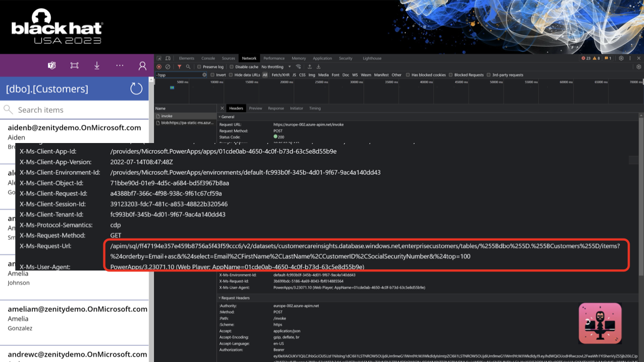Switch to the Performance tab
Image resolution: width=644 pixels, height=362 pixels.
coord(274,58)
